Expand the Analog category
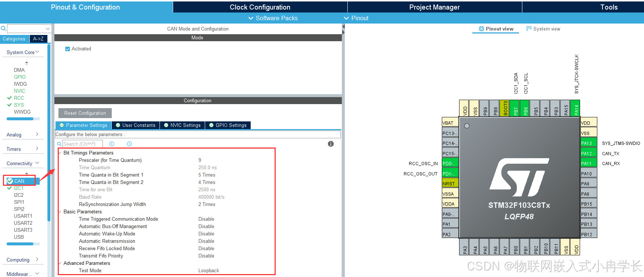 coord(23,135)
